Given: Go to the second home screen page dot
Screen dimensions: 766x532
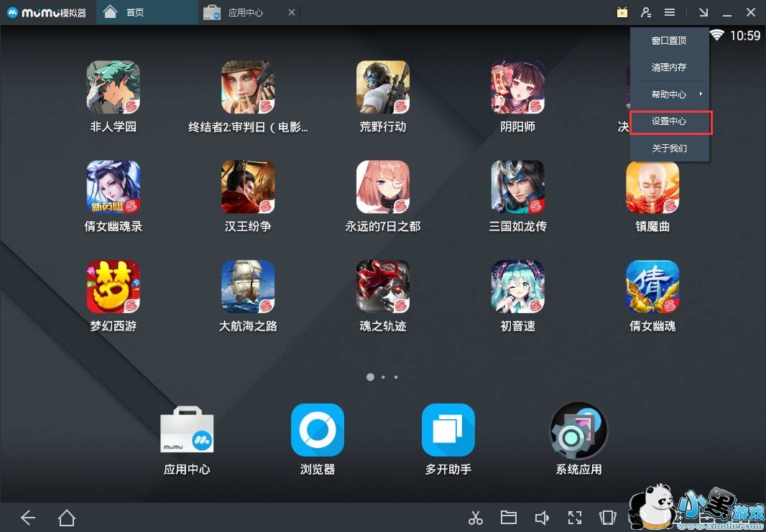Looking at the screenshot, I should [x=383, y=377].
